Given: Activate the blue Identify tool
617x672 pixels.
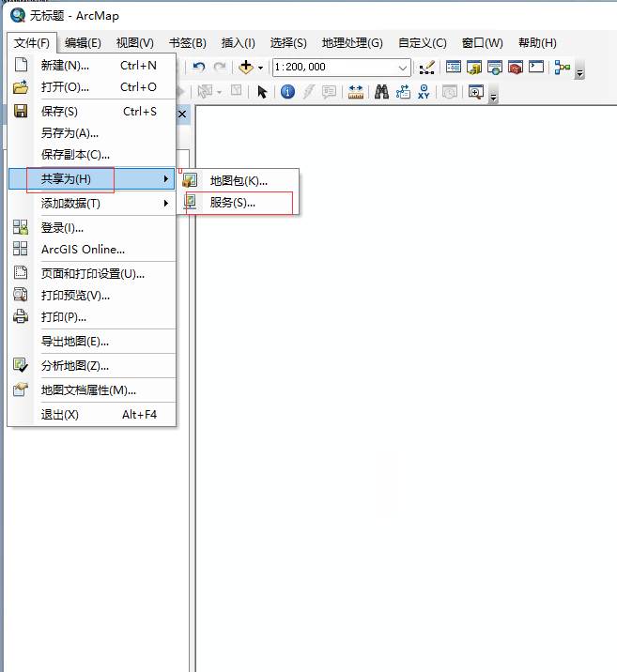Looking at the screenshot, I should click(287, 91).
